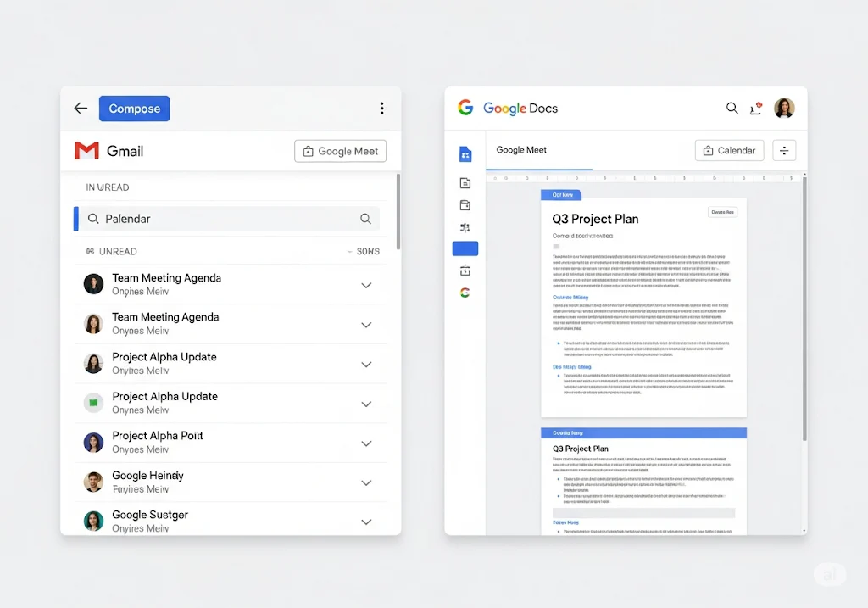Open the SONS sort dropdown
868x608 pixels.
[x=364, y=251]
